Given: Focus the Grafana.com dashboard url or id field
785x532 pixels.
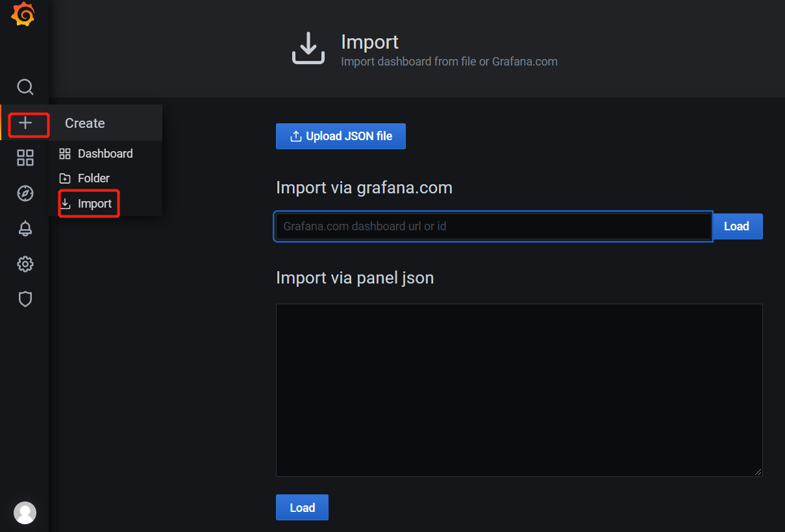Looking at the screenshot, I should point(493,226).
